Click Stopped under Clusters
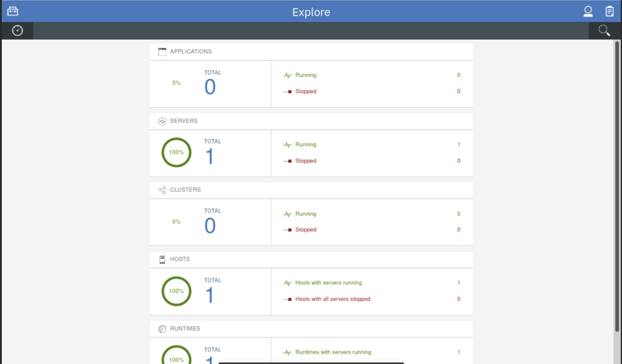Viewport: 622px width, 364px height. pyautogui.click(x=306, y=229)
